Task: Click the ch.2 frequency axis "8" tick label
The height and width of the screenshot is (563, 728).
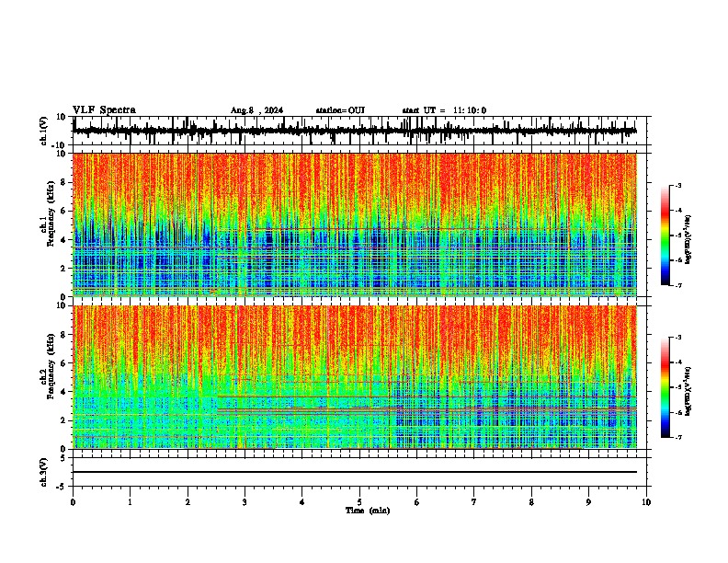Action: tap(64, 335)
